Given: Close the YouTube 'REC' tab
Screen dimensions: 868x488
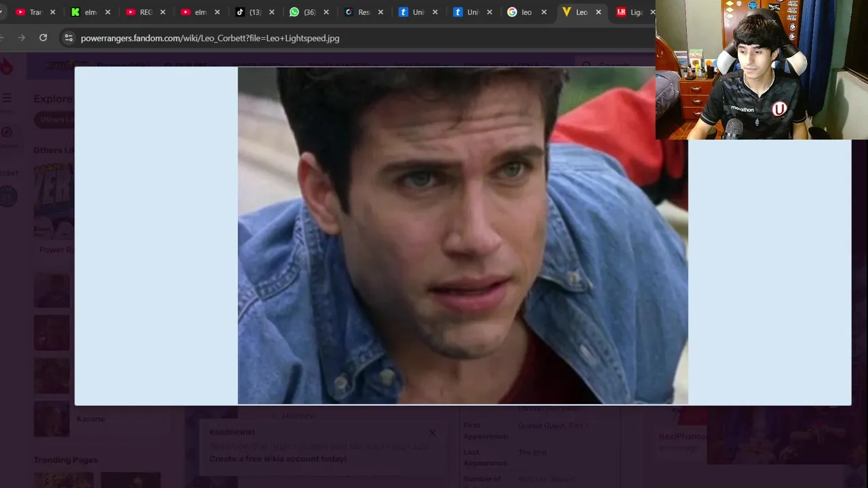Looking at the screenshot, I should tap(163, 12).
